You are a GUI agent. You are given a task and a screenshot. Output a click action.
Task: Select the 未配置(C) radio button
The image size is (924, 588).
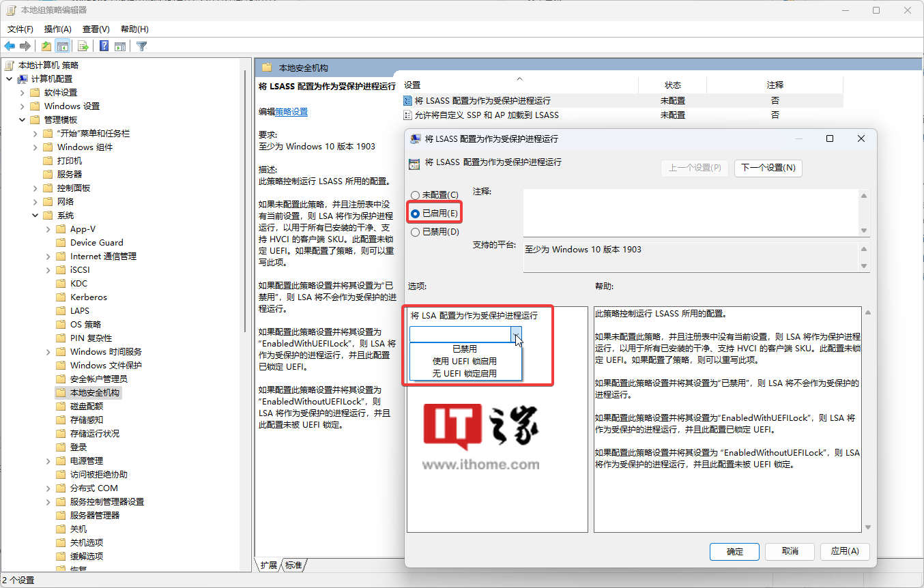[415, 195]
